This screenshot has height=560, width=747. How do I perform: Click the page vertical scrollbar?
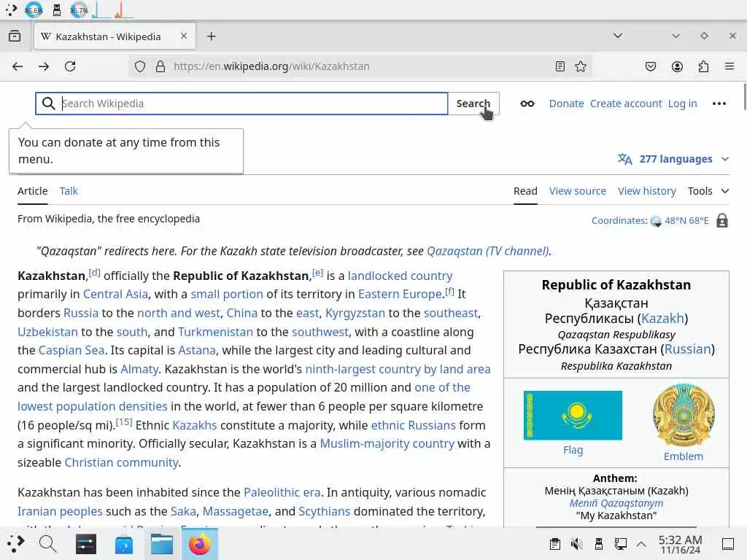[744, 96]
